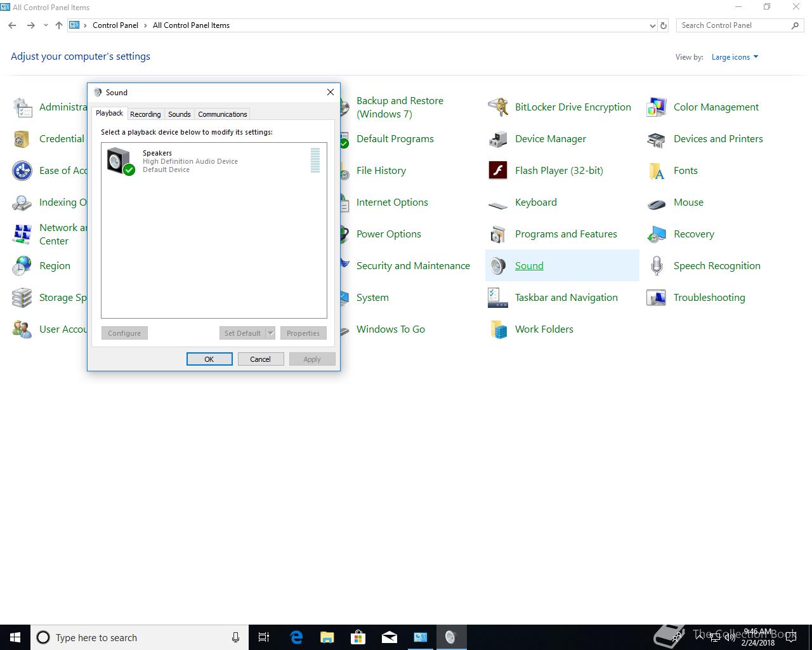Select the Speakers playback device

190,161
